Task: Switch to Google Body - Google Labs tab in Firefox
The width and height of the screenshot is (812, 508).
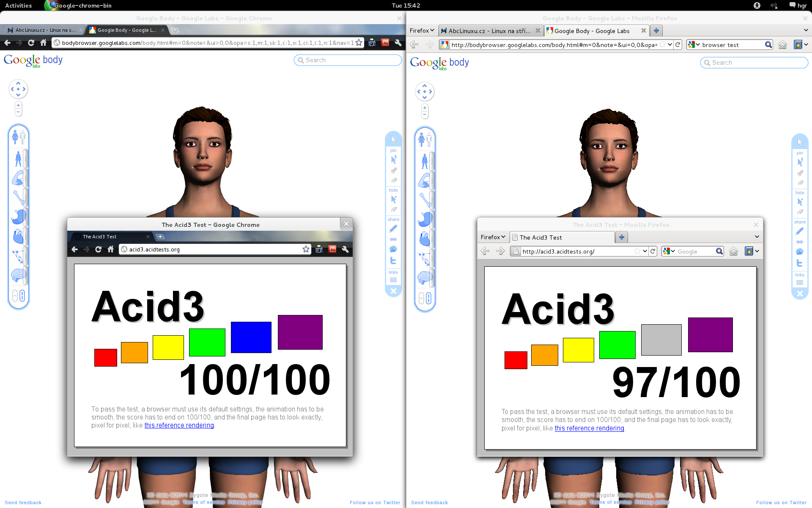Action: [x=597, y=30]
